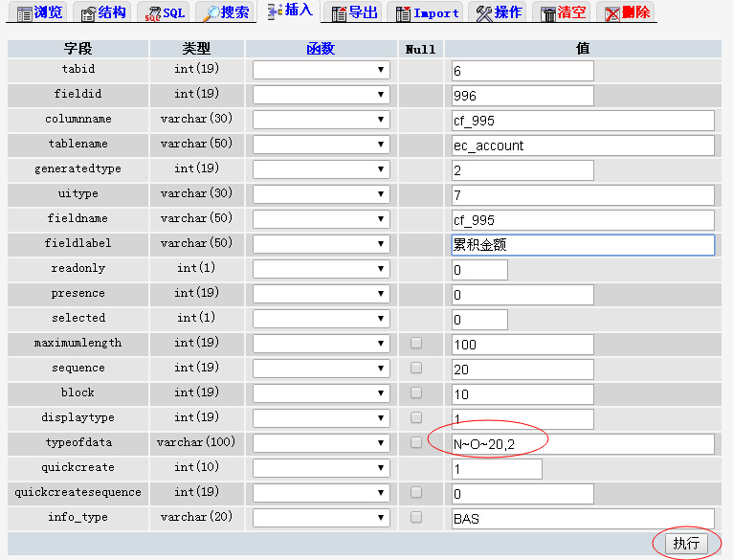Click typeofdata value field N~O~20,2
The height and width of the screenshot is (560, 733).
tap(583, 444)
